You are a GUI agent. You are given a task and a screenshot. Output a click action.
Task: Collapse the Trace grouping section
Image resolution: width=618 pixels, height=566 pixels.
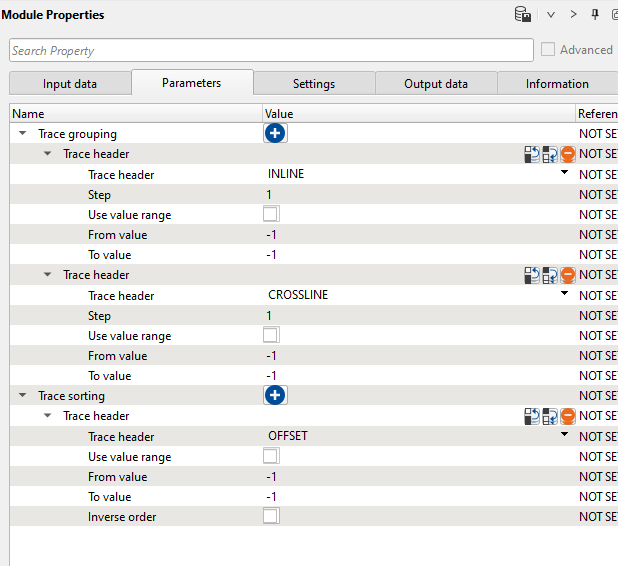point(23,134)
